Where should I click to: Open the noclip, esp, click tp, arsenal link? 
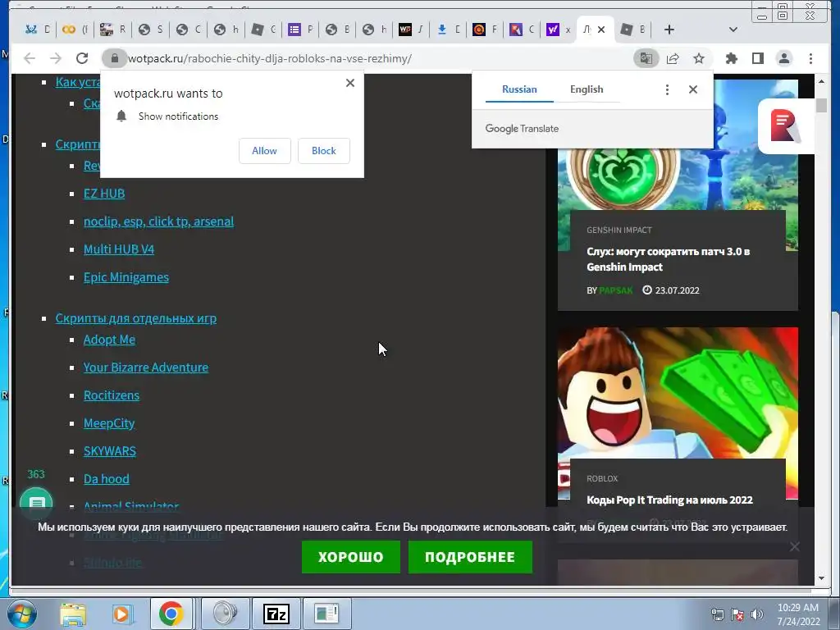pos(158,221)
